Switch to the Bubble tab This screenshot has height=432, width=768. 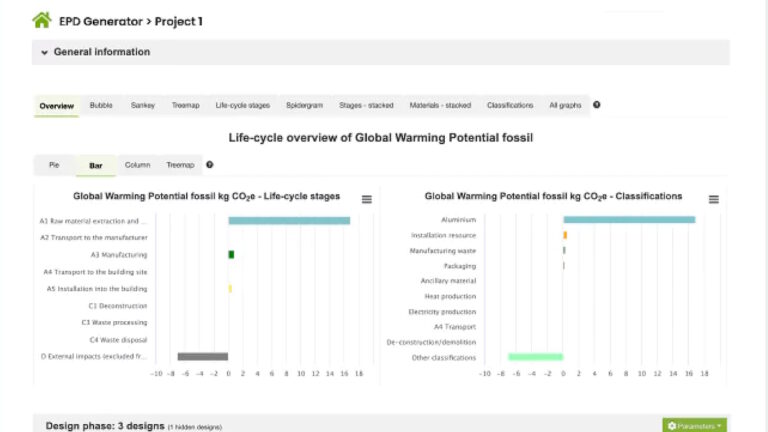(101, 105)
